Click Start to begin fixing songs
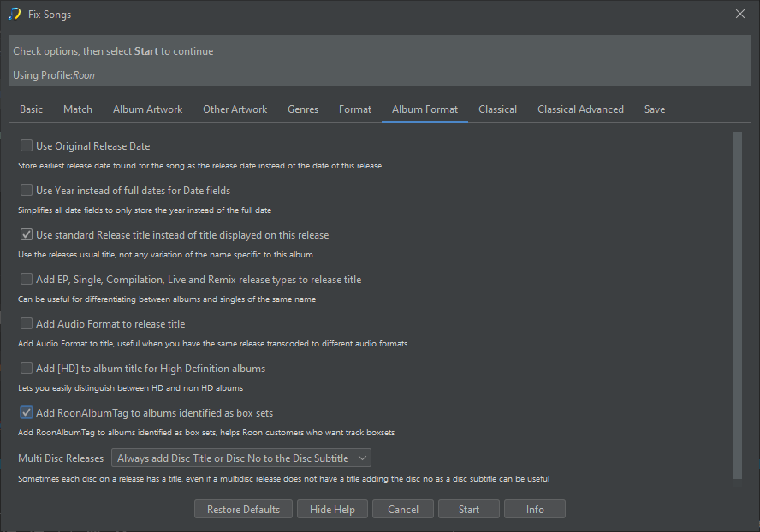 tap(468, 510)
